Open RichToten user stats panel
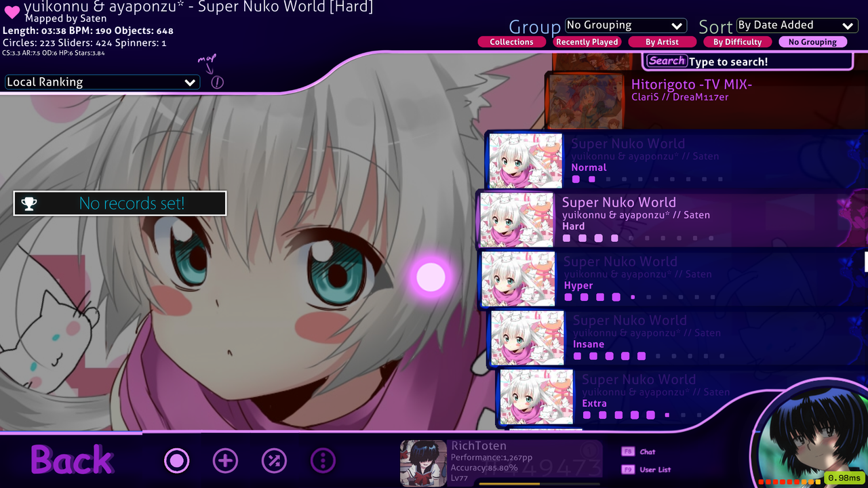The image size is (868, 488). tap(502, 463)
